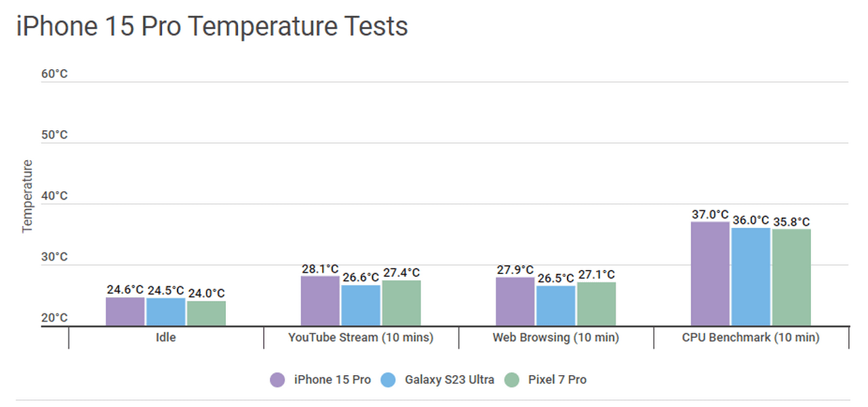Toggle the Galaxy S23 Ultra legend label
The image size is (868, 407).
click(450, 380)
